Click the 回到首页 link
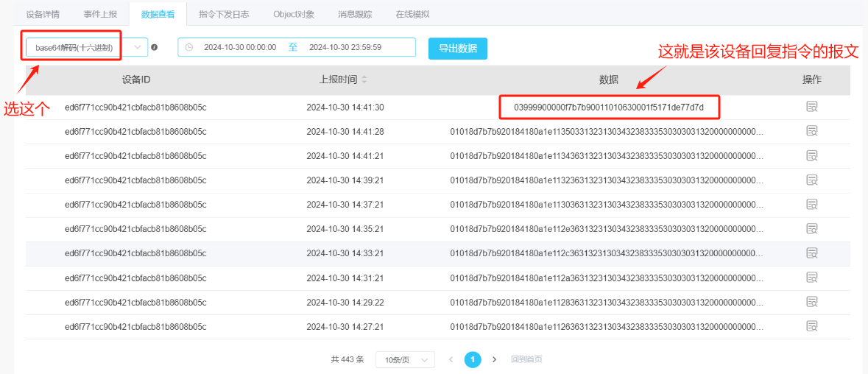868x374 pixels. pos(526,360)
